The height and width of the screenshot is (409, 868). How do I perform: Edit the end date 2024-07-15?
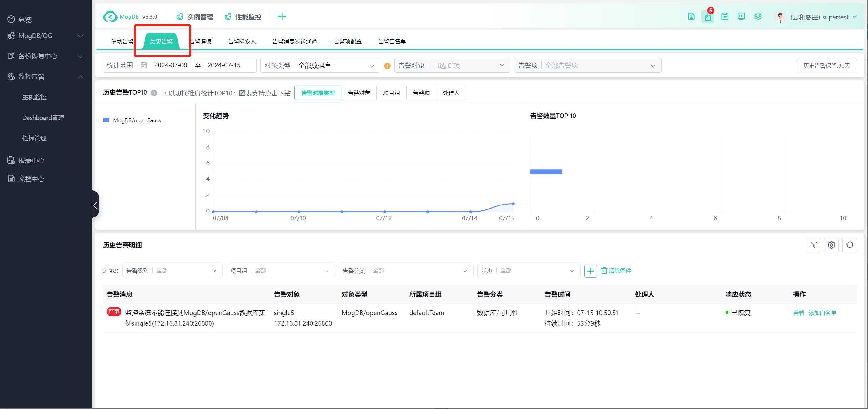coord(224,65)
